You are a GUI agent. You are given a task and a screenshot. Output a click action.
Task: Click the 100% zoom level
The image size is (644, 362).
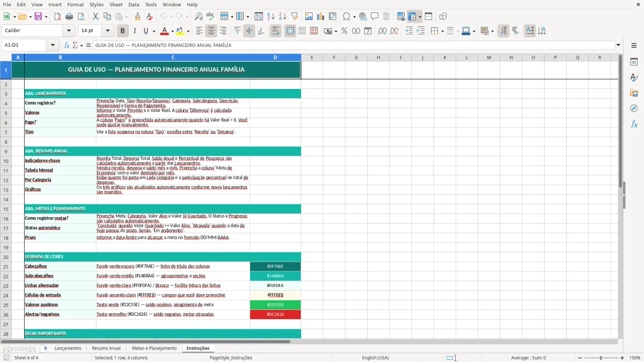pos(635,358)
